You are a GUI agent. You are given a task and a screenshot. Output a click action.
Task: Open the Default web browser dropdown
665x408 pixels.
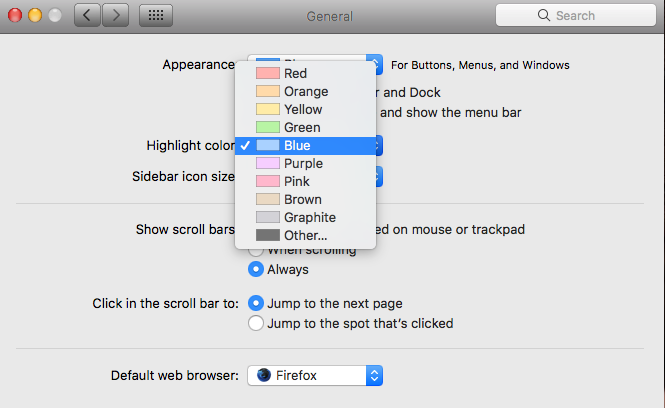pos(315,375)
